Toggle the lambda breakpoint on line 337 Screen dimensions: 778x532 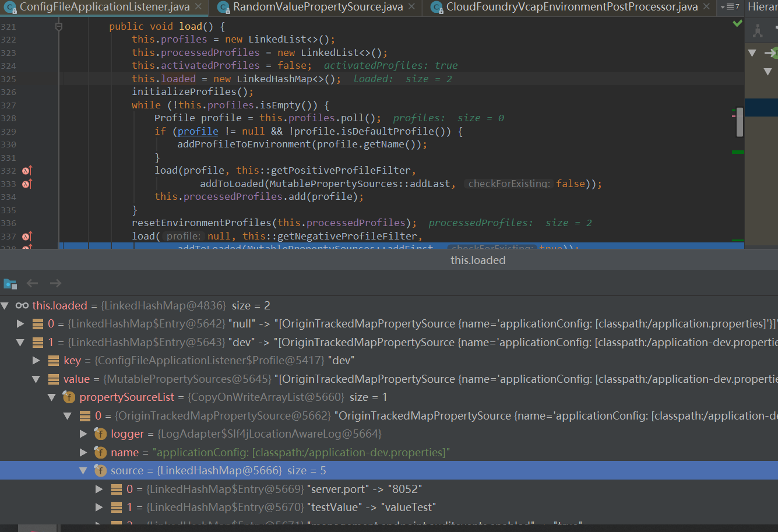point(27,237)
